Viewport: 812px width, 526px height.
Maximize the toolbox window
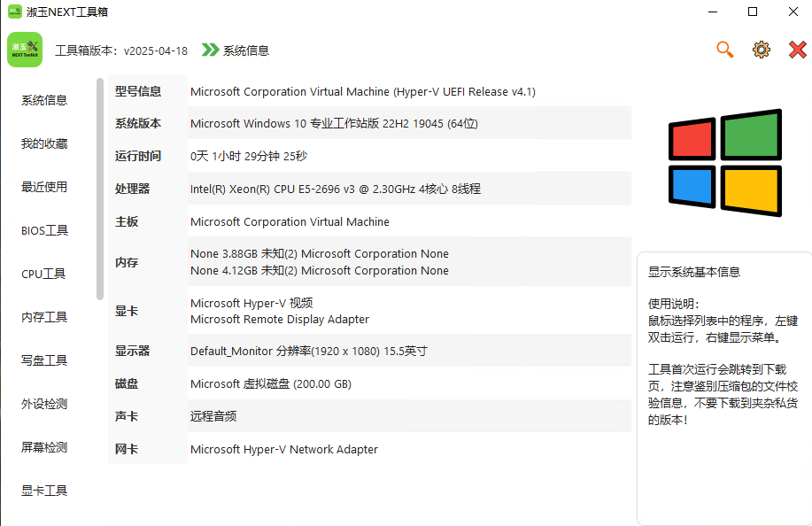(x=753, y=12)
